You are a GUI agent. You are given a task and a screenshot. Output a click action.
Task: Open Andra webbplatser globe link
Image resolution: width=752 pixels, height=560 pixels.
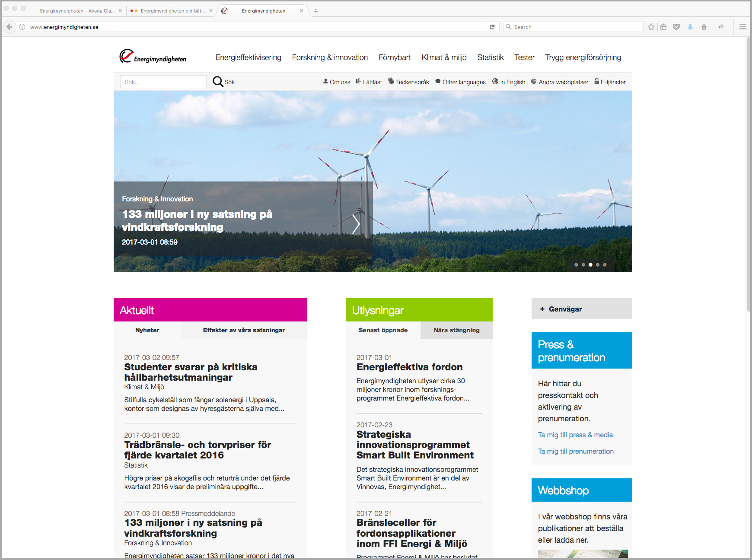pyautogui.click(x=560, y=82)
